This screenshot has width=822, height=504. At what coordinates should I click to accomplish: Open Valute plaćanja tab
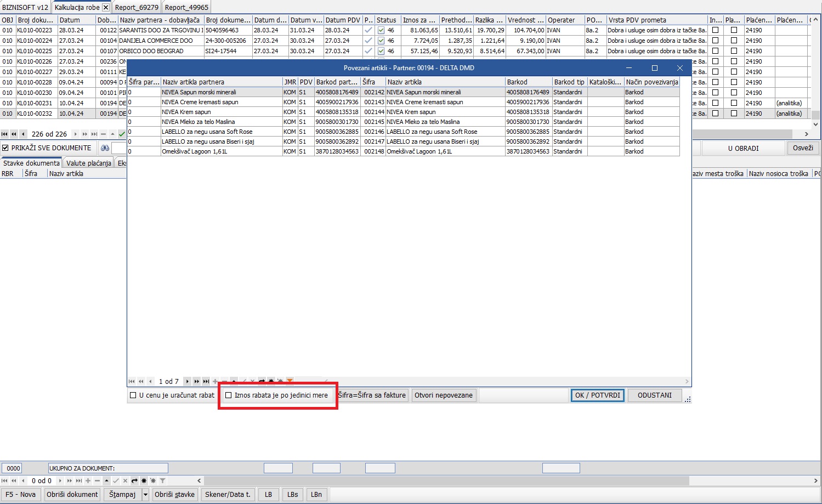click(89, 163)
